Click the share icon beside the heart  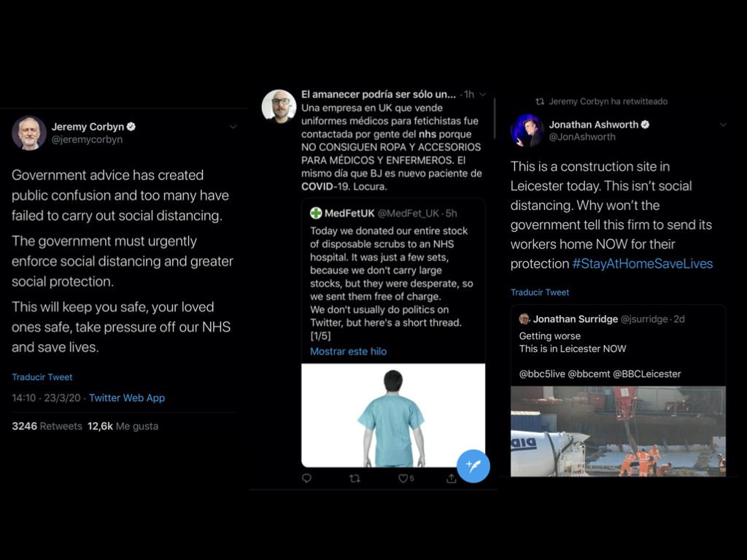(x=451, y=478)
